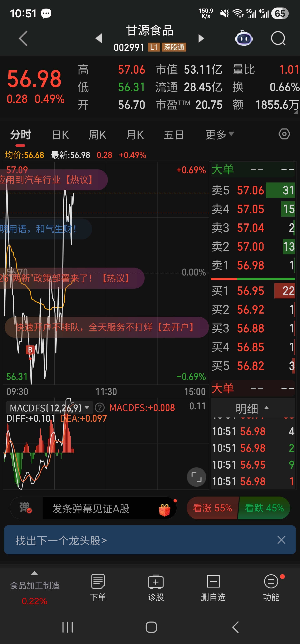Open chart settings hexagon icon

[x=284, y=134]
